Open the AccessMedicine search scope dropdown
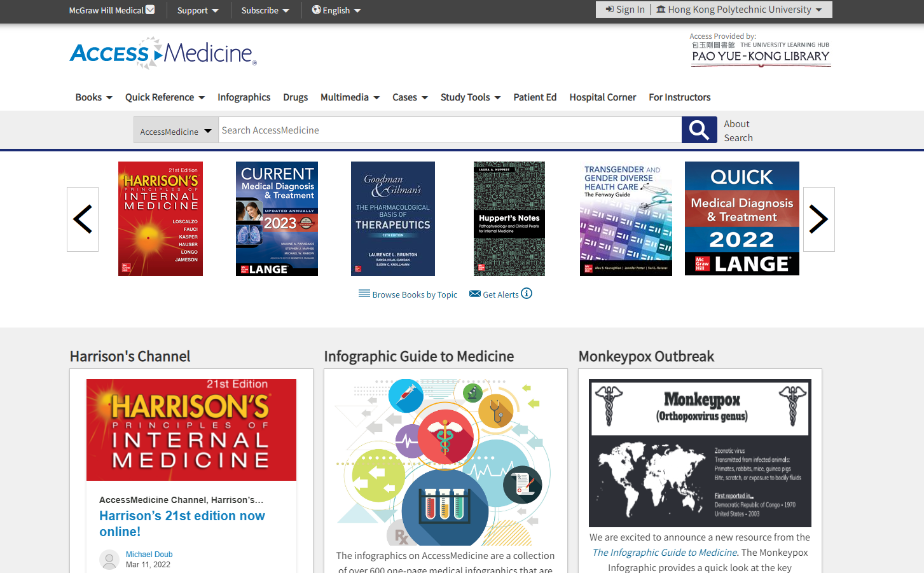This screenshot has height=573, width=924. click(176, 130)
